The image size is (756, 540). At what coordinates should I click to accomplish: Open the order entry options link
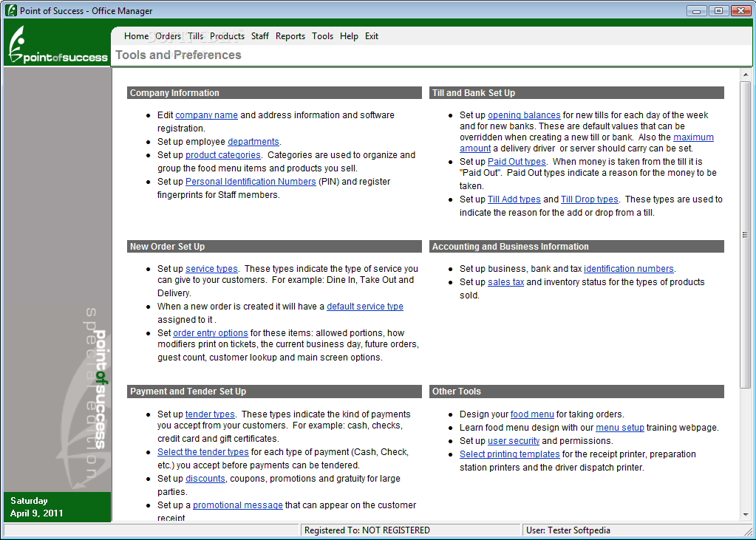(x=210, y=333)
